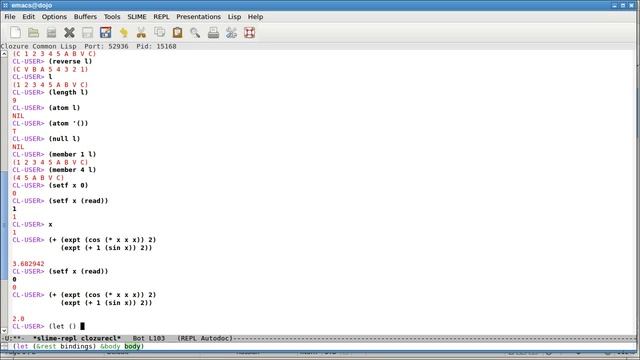This screenshot has height=360, width=640.
Task: Click the print buffer printer icon
Action: [x=213, y=33]
